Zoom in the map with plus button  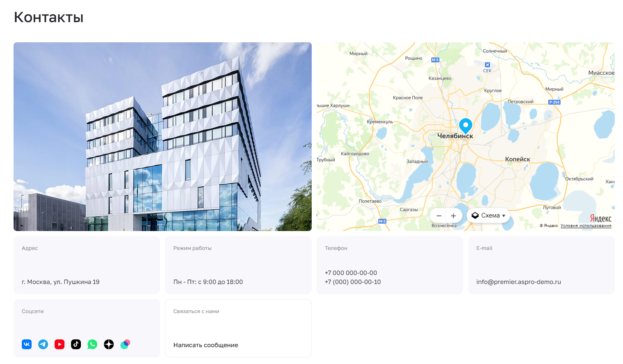pos(453,216)
